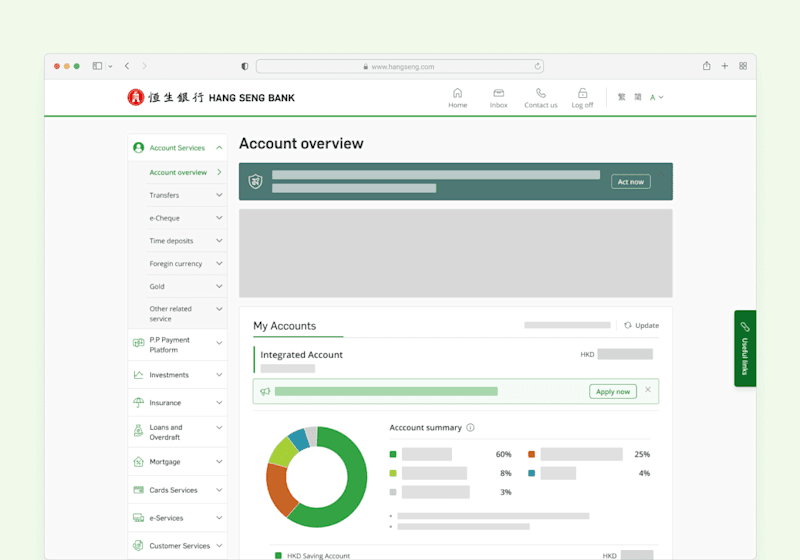Click the HKD Saving Account row

[x=464, y=555]
